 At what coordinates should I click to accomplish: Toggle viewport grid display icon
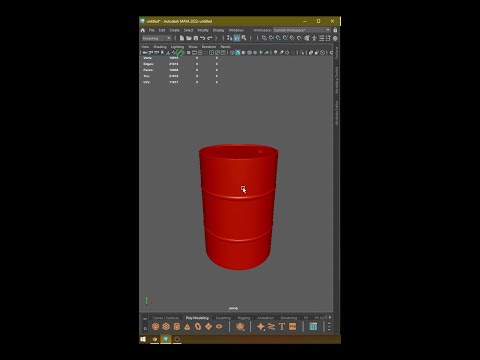point(188,53)
